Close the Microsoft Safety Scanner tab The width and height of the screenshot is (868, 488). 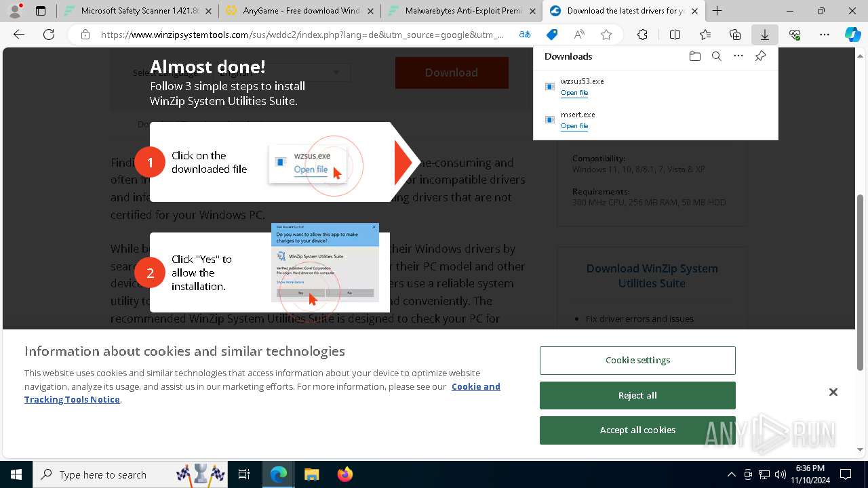pyautogui.click(x=208, y=11)
